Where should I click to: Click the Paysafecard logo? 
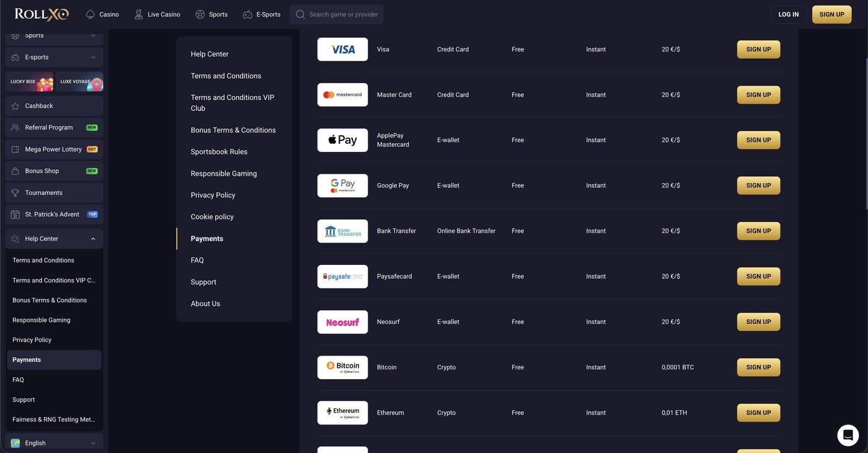(343, 277)
